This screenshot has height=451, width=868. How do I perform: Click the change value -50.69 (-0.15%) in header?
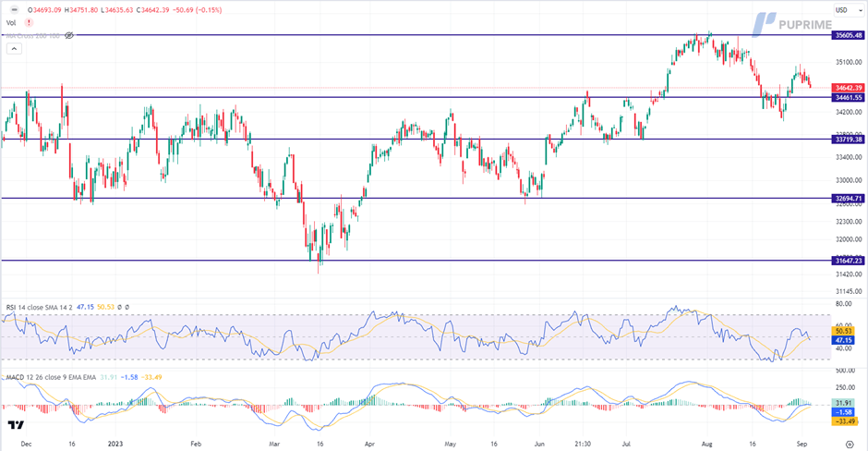tap(197, 10)
